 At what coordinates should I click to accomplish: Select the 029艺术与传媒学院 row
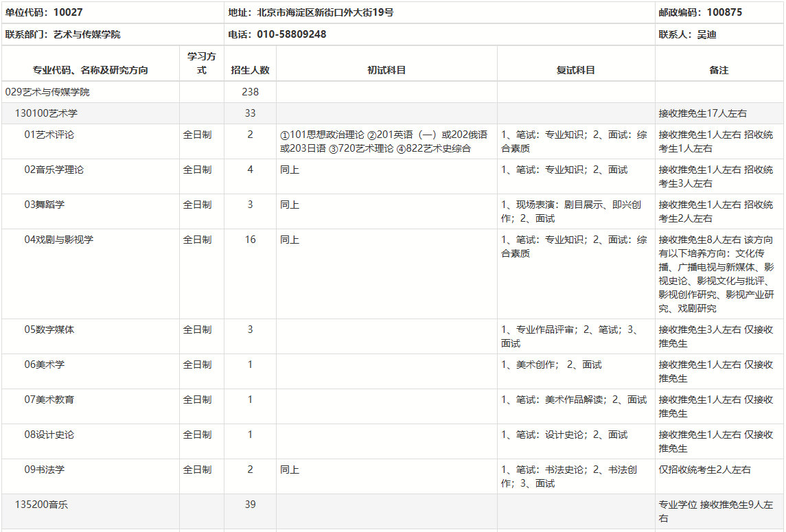(47, 92)
